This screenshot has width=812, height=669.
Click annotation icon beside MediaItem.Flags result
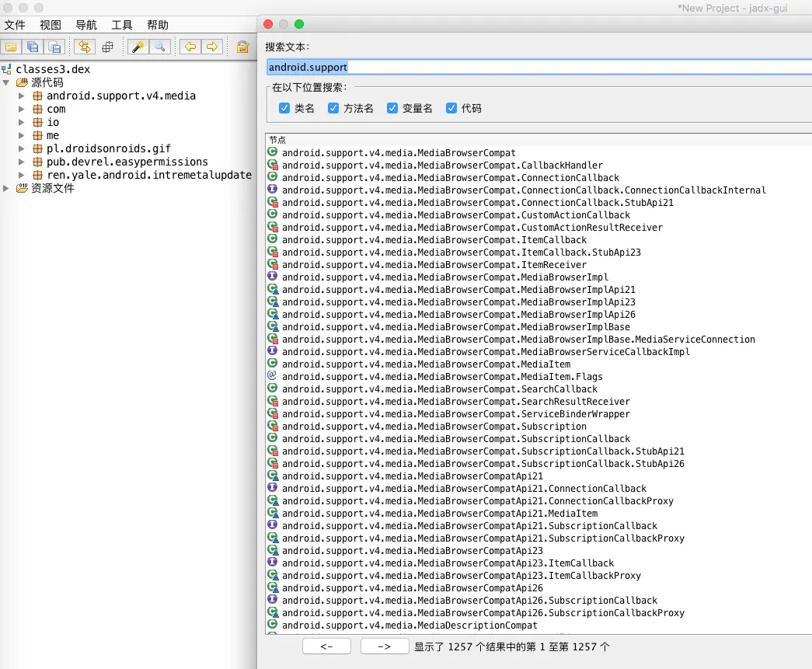coord(272,376)
